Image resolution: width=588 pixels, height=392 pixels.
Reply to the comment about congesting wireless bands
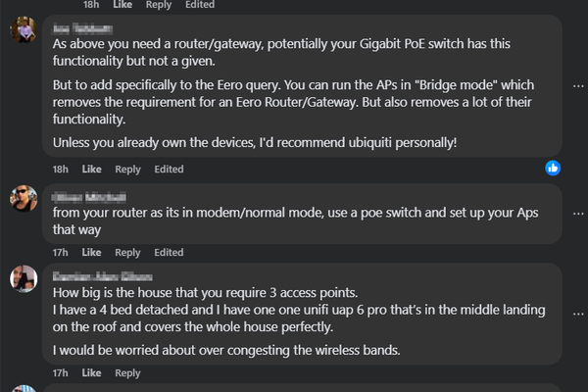(x=127, y=373)
